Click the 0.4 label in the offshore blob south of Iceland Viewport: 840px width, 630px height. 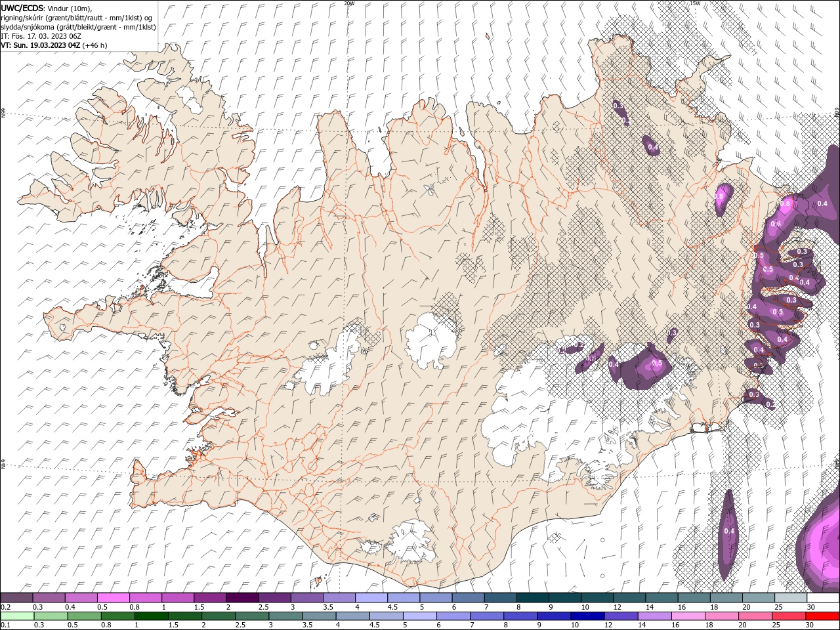click(x=728, y=531)
